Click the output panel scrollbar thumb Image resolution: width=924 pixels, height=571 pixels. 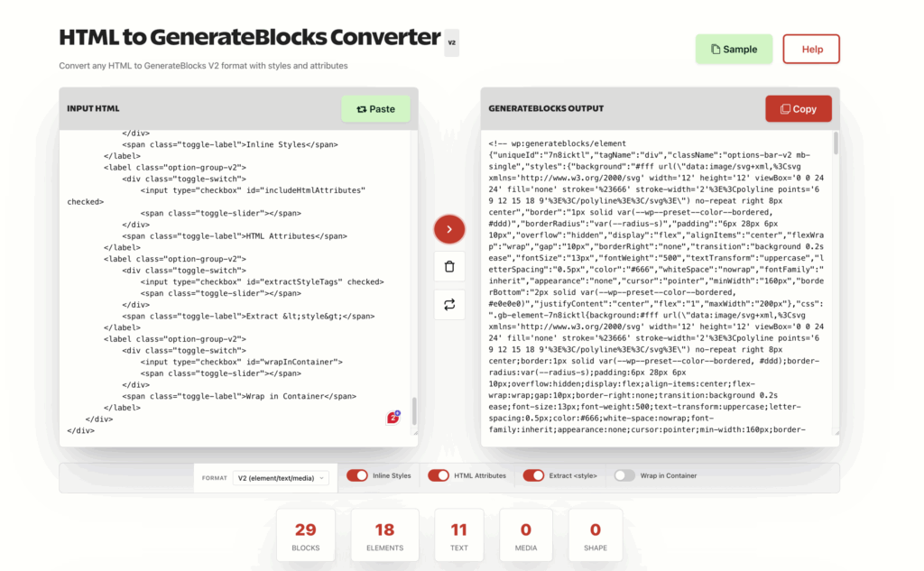click(836, 143)
